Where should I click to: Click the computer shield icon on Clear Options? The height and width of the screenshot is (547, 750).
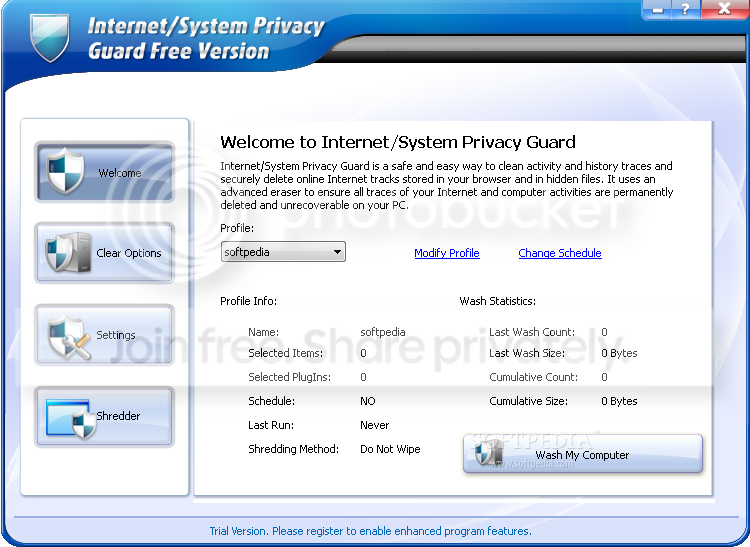pos(68,252)
